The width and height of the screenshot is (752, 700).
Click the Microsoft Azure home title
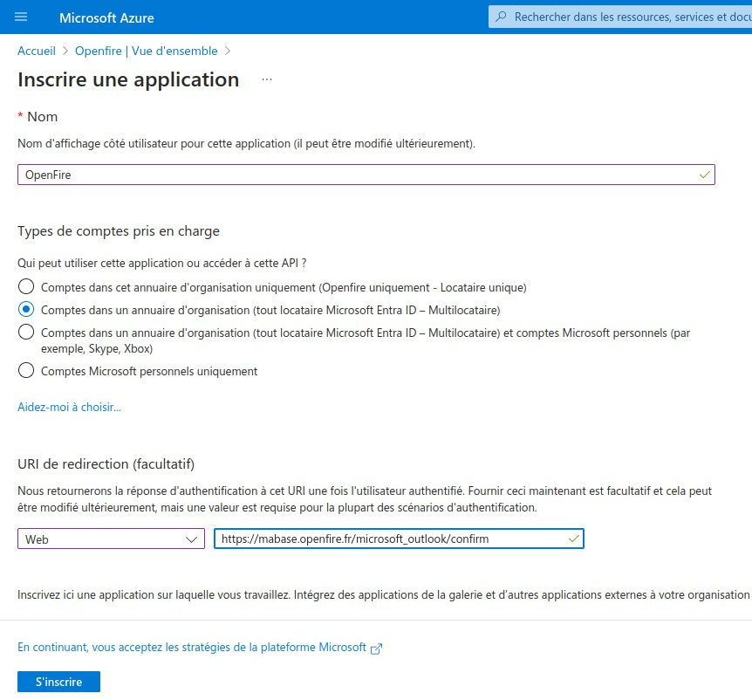coord(106,17)
